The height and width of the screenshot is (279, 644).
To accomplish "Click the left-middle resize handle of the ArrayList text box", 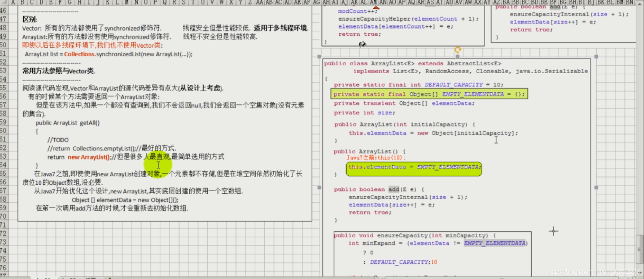I will 319,187.
